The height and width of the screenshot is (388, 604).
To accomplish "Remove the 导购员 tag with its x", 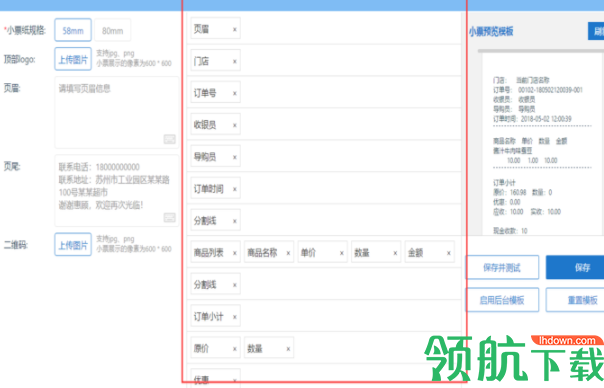I will pos(235,157).
